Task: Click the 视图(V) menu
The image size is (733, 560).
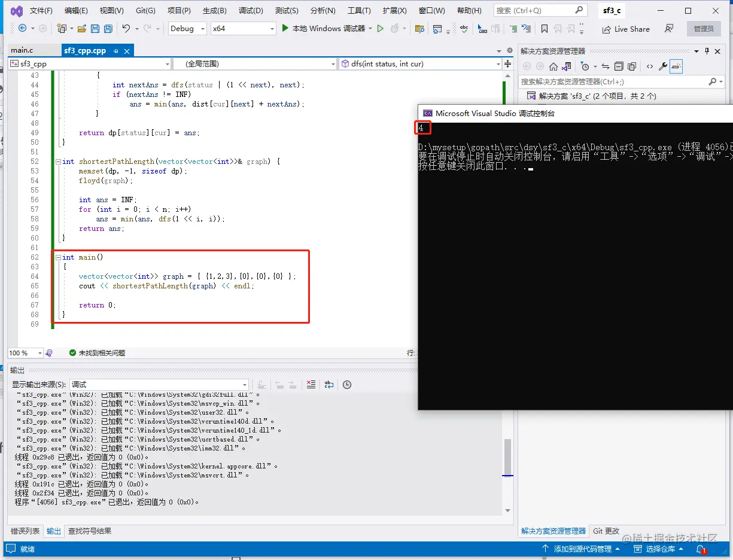Action: [x=111, y=11]
